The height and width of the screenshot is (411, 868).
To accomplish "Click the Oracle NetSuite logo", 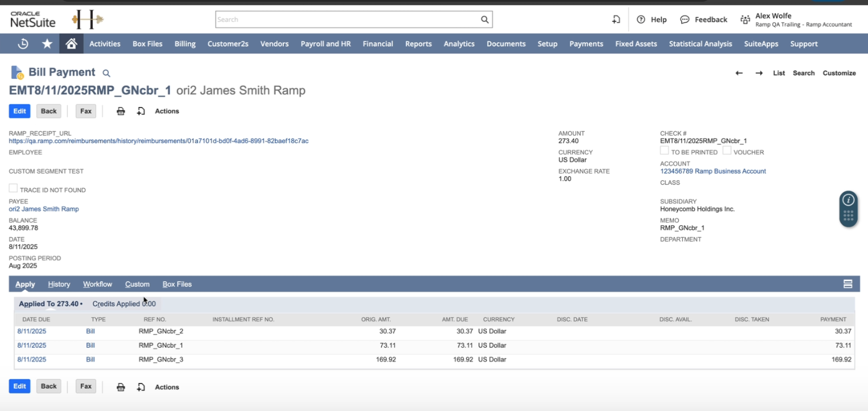I will tap(33, 20).
